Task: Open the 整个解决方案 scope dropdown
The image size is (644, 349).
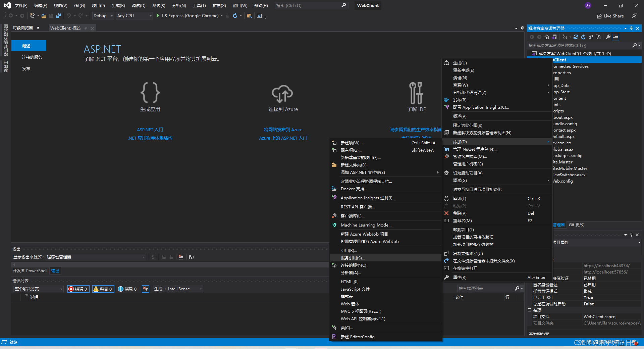Action: coord(38,289)
